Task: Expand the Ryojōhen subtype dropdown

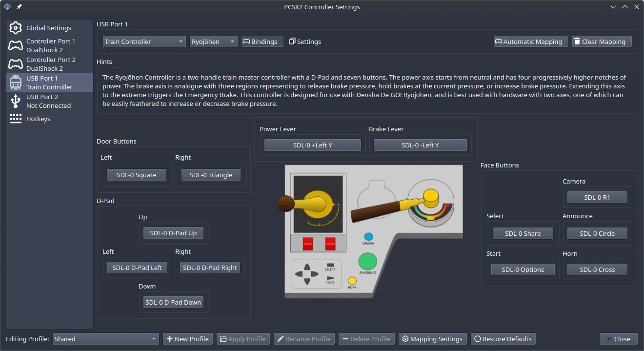Action: (x=213, y=41)
